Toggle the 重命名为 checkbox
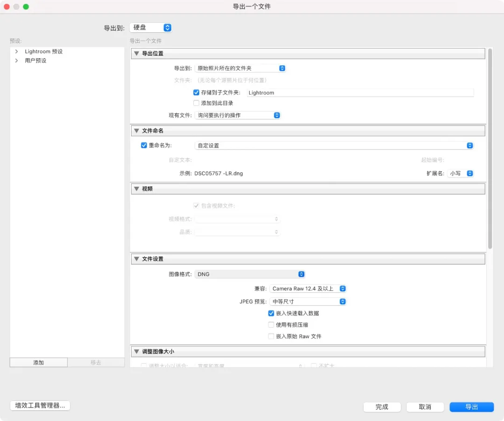Screen dimensions: 504x421 [144, 145]
